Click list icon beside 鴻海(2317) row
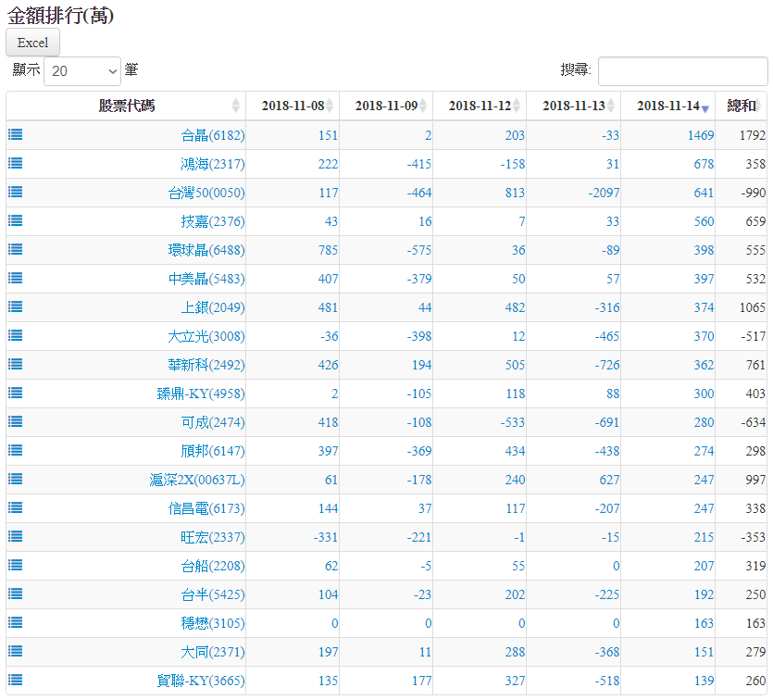This screenshot has height=700, width=773. (x=16, y=163)
